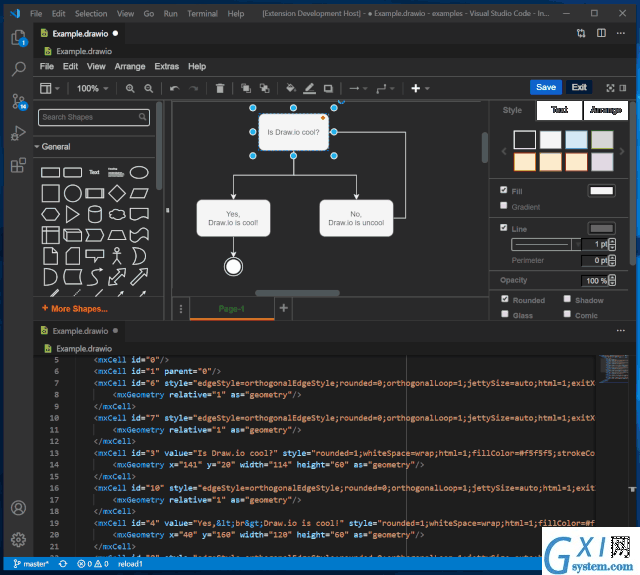Open the draw.io Extras menu
640x575 pixels.
click(167, 67)
